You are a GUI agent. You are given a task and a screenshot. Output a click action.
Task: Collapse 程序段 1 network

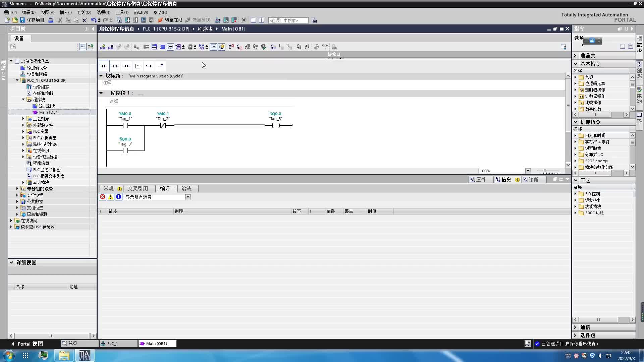101,93
